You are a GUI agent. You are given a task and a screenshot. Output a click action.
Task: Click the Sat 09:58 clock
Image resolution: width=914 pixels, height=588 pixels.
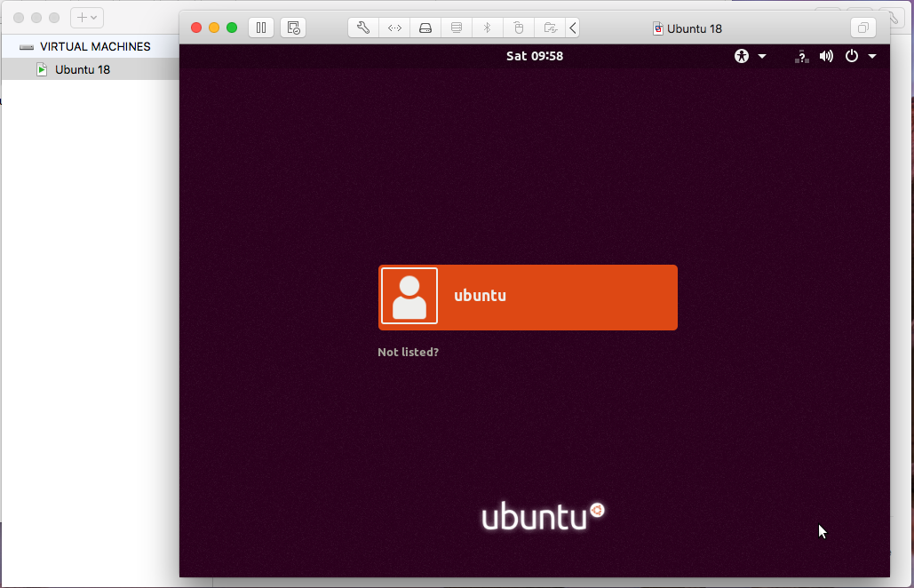coord(535,56)
